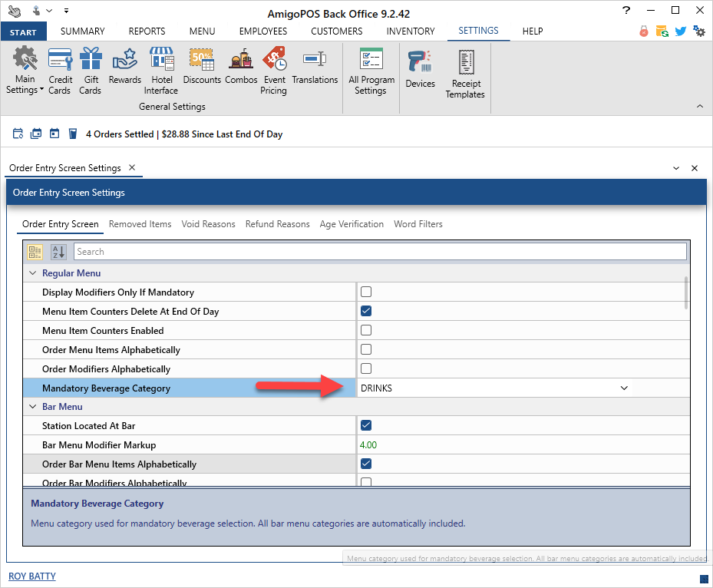
Task: Open the Rewards settings
Action: (124, 68)
